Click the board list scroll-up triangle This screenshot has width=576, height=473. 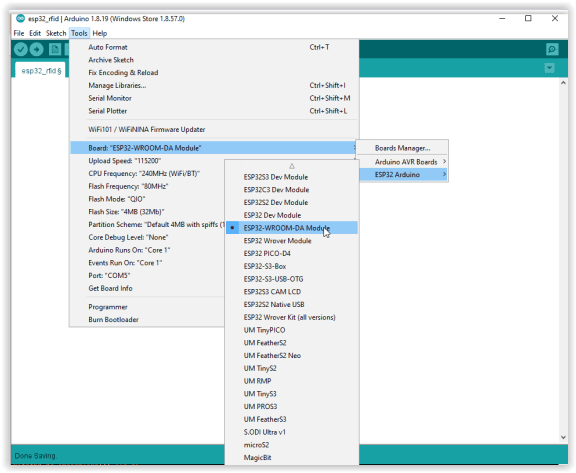tap(292, 166)
